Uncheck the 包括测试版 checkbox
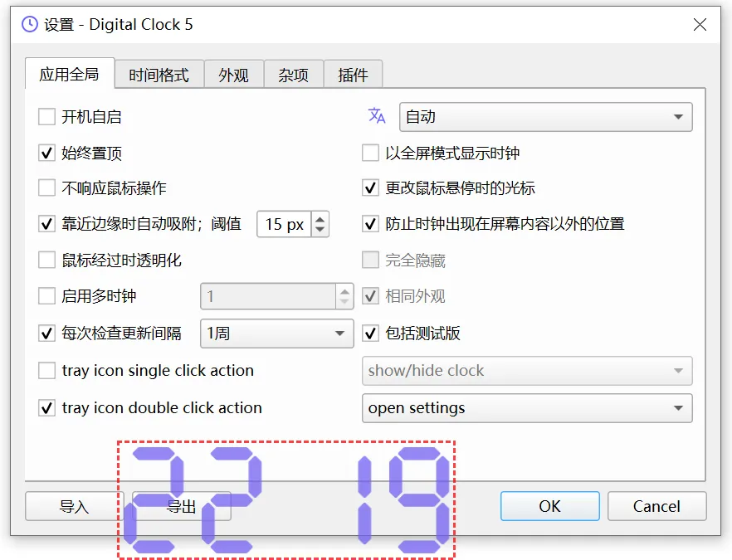Viewport: 732px width, 560px height. click(370, 334)
